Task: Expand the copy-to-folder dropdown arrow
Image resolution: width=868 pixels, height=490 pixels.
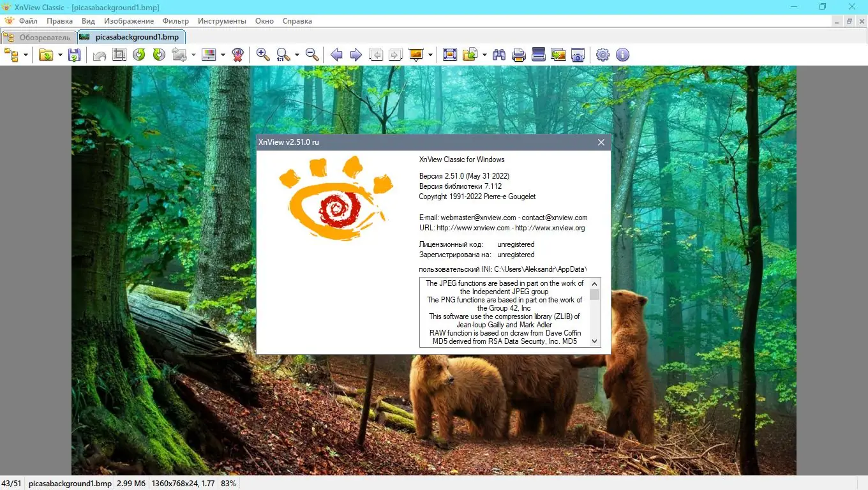Action: pyautogui.click(x=484, y=55)
